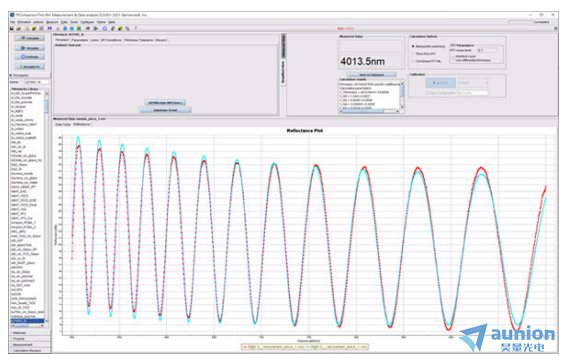Click the filmstack Name input field

point(37,82)
